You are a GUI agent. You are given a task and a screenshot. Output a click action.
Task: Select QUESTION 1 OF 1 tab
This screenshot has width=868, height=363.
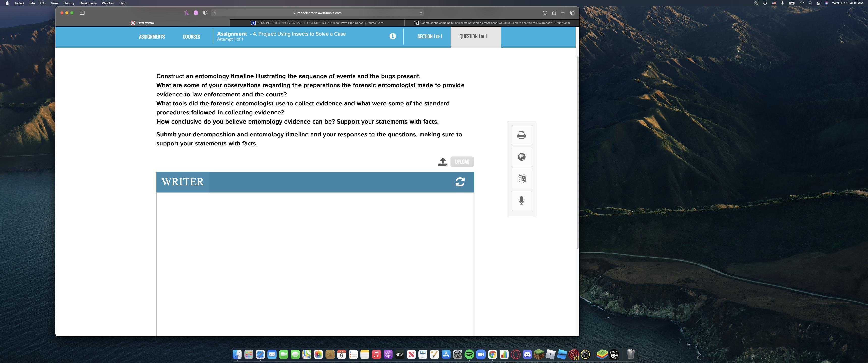click(x=473, y=36)
